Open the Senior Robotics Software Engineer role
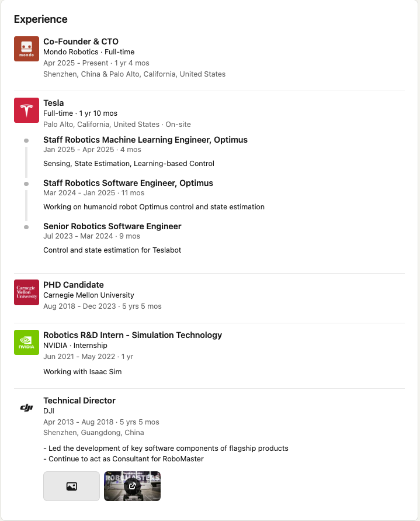420x521 pixels. [x=112, y=226]
